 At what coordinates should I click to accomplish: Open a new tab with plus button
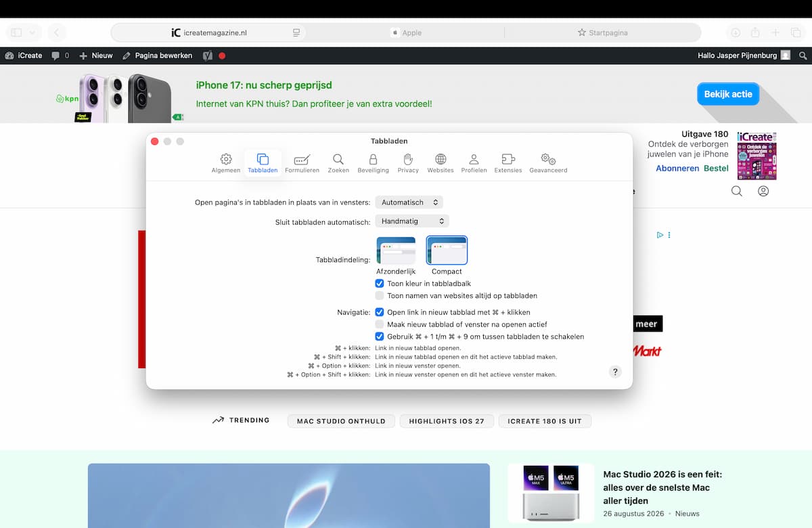(775, 32)
